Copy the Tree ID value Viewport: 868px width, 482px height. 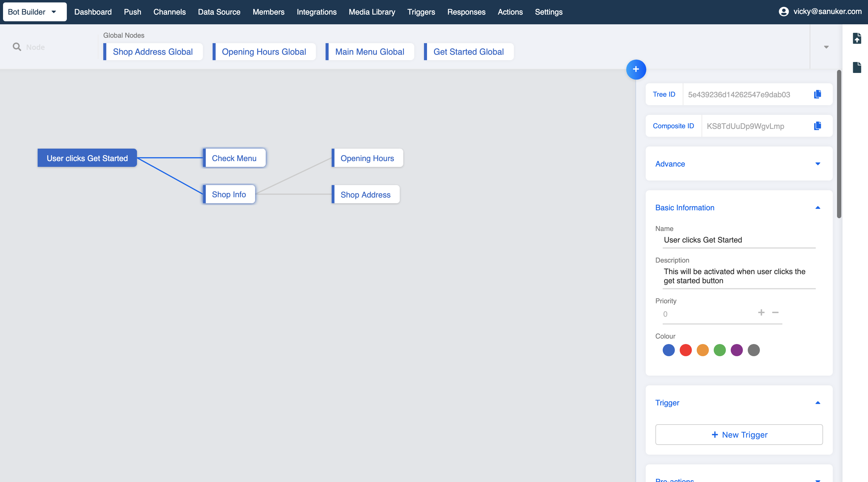817,95
